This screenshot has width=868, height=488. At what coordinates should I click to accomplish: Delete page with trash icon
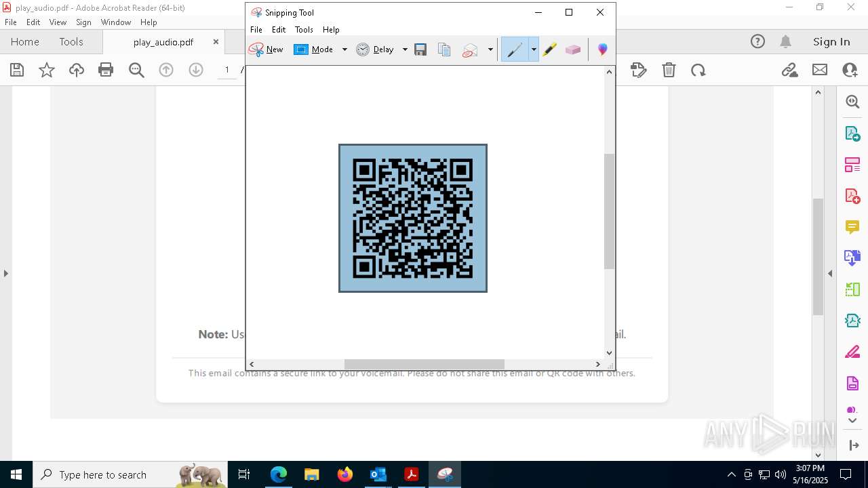pos(669,70)
